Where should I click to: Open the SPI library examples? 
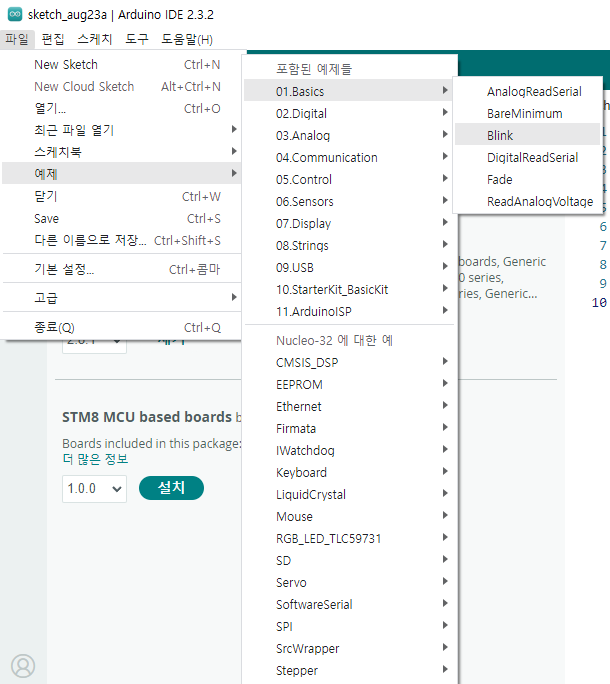349,626
